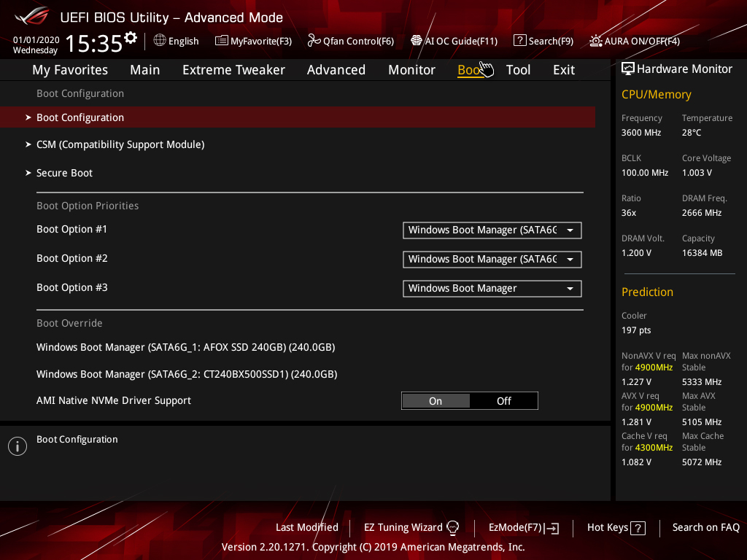Click the 16384 MB capacity value
Screen dimensions: 747x560
702,253
